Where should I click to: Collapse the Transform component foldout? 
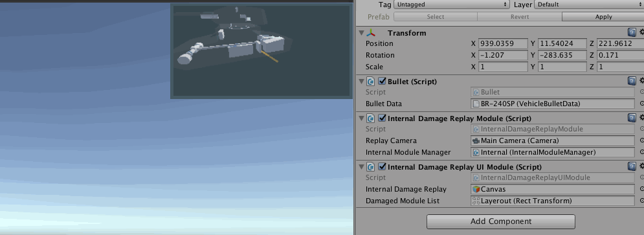pos(361,33)
